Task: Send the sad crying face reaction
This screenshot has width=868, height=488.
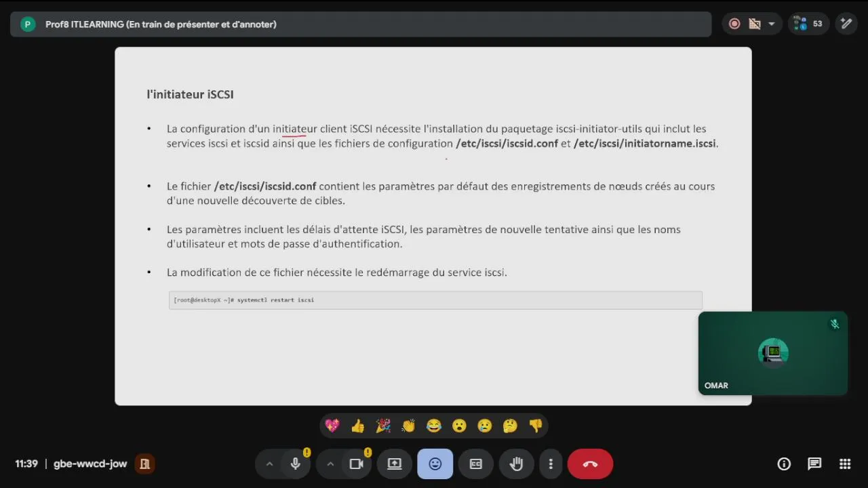Action: [x=485, y=426]
